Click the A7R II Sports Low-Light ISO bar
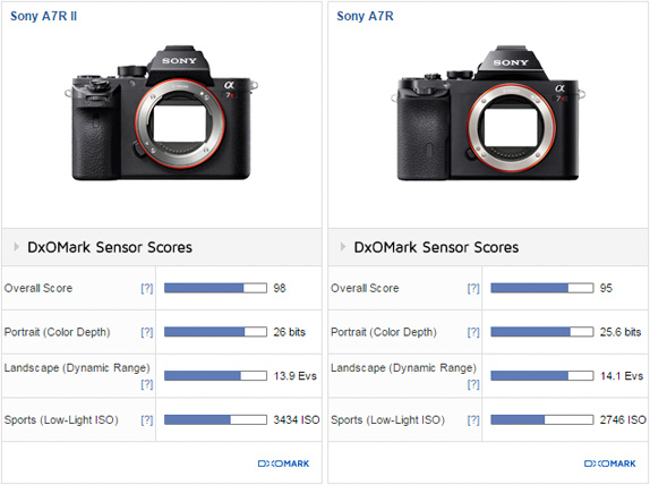650x485 pixels. [216, 420]
